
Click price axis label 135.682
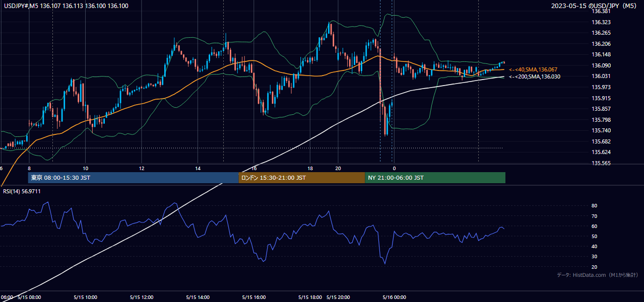601,141
